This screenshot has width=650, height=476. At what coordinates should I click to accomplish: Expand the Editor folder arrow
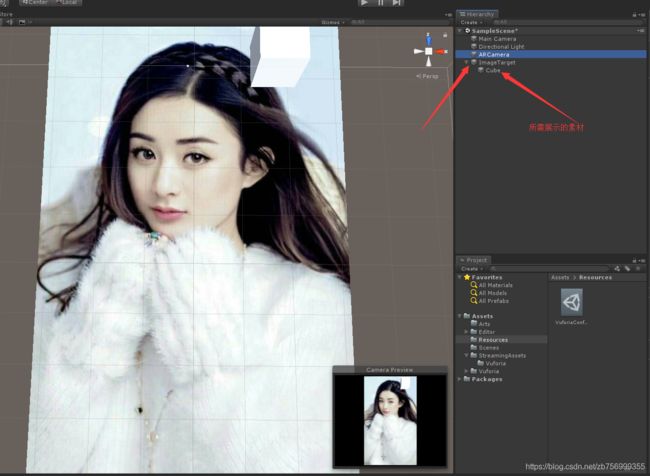coord(466,332)
